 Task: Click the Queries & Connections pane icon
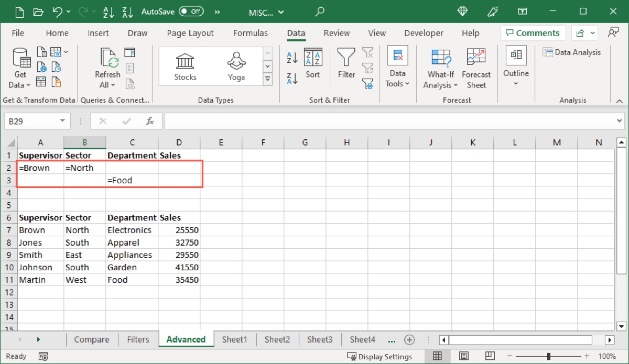129,52
